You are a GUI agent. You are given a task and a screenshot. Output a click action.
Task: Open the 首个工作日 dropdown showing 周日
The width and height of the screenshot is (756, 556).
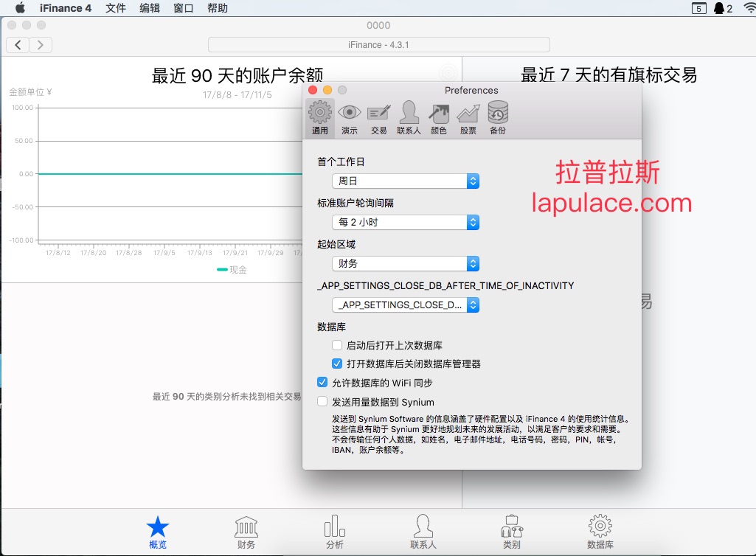[406, 181]
